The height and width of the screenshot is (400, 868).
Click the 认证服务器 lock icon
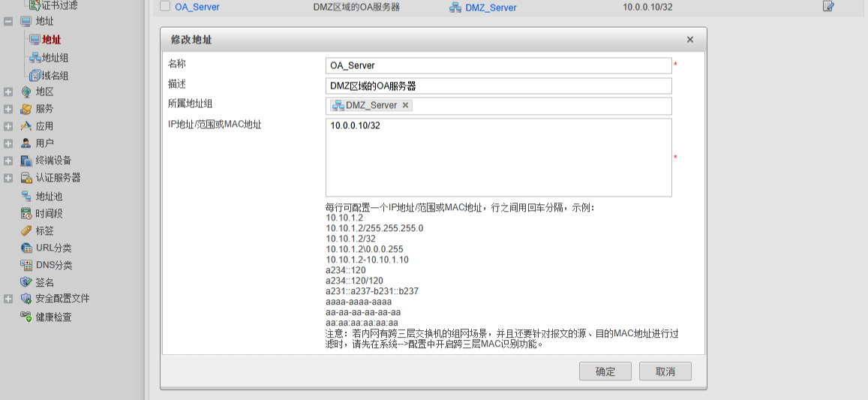[26, 178]
